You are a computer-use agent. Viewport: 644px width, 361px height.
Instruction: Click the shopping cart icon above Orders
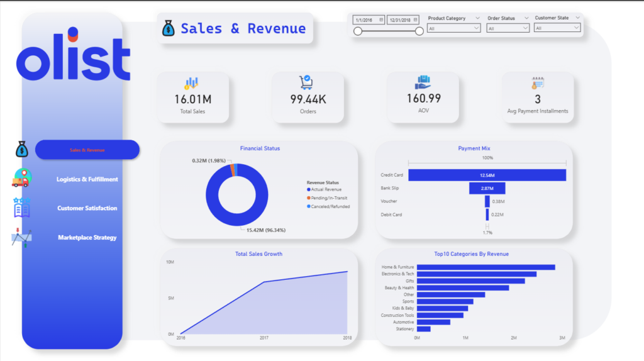(306, 82)
